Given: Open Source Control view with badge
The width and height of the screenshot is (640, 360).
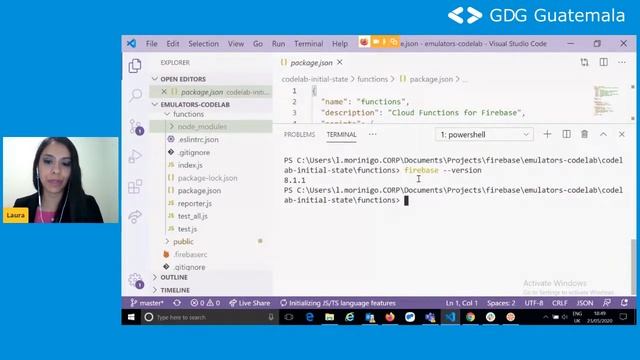Looking at the screenshot, I should 136,127.
